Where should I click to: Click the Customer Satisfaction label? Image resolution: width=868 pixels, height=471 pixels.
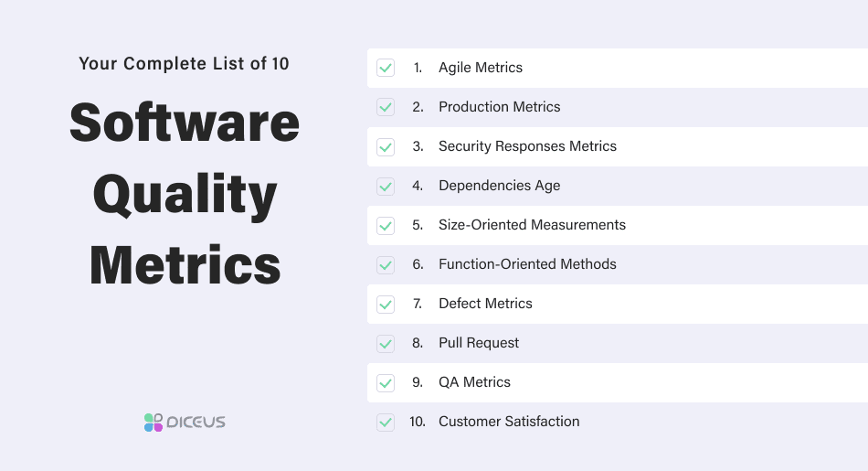(509, 422)
